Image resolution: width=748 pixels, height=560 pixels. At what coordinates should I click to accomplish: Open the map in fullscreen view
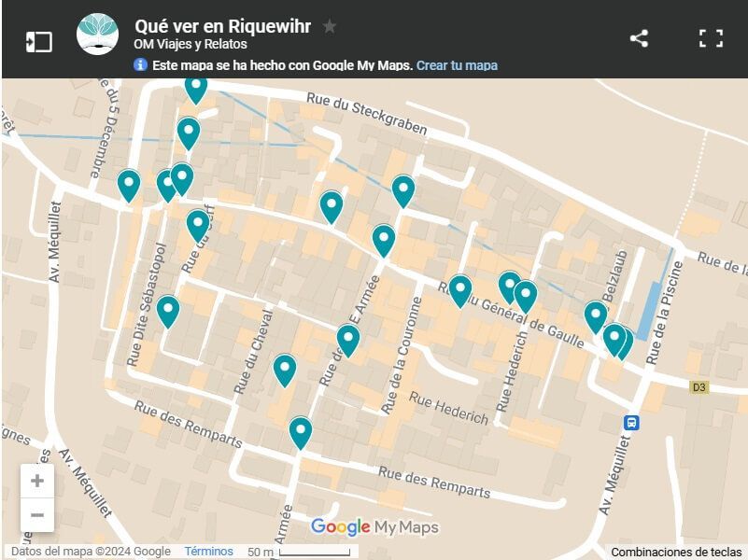pyautogui.click(x=711, y=38)
